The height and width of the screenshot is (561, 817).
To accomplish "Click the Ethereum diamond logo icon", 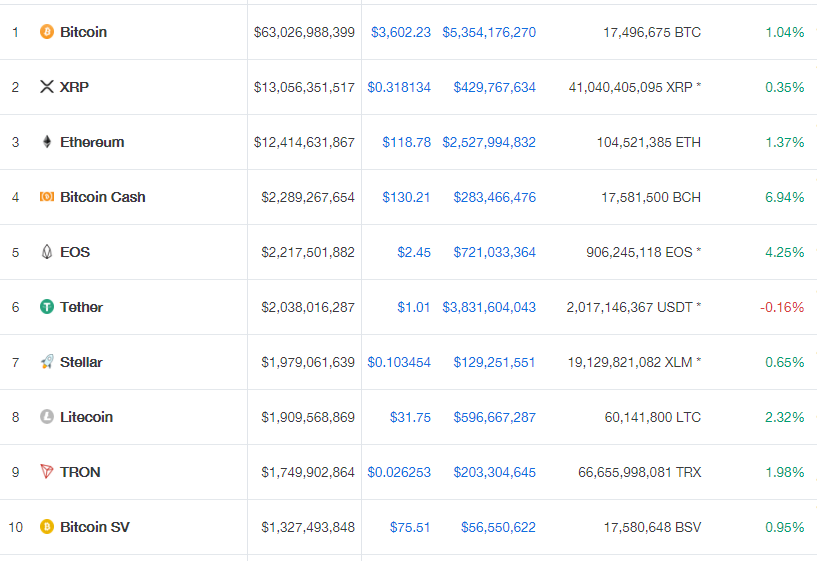I will (x=47, y=142).
